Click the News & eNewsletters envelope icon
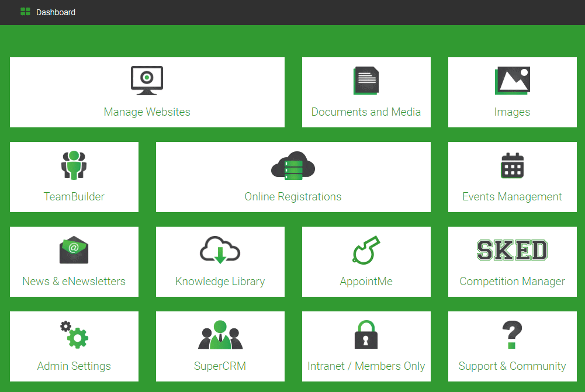 (74, 250)
